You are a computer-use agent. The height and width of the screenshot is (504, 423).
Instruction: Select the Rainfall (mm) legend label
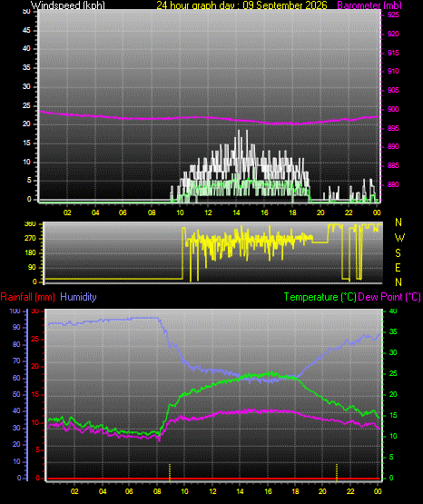coord(27,297)
